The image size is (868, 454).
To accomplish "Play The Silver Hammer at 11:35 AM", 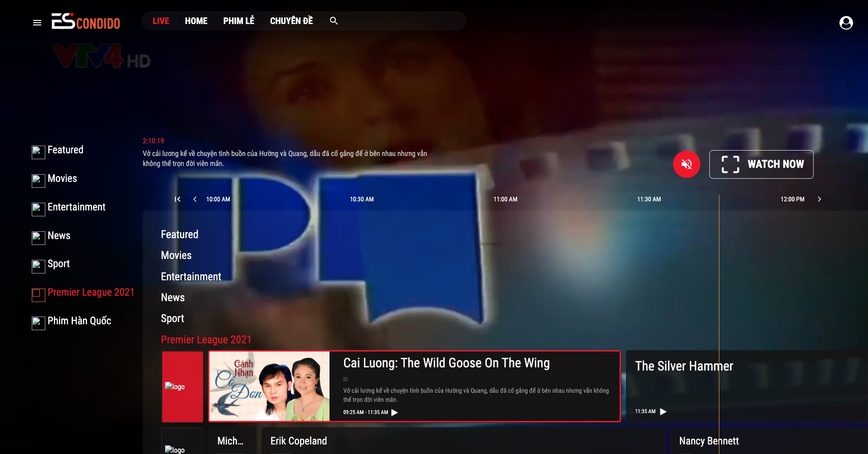I will [x=663, y=411].
